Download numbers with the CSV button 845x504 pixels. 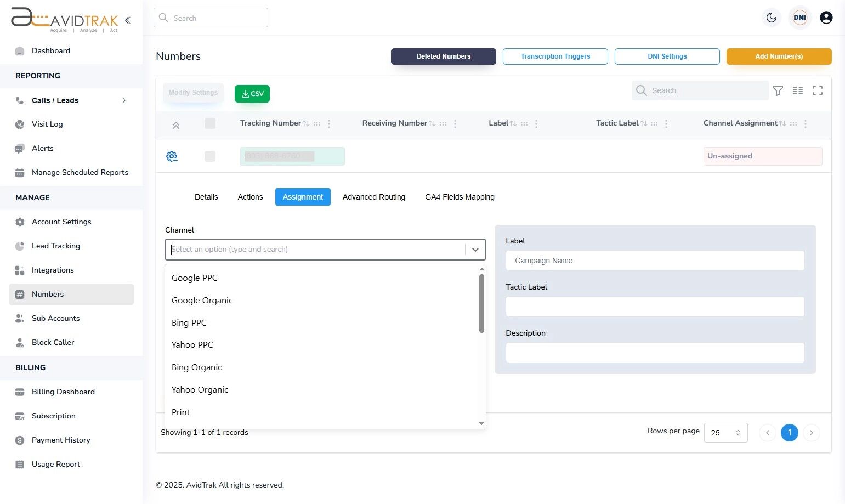pyautogui.click(x=252, y=94)
